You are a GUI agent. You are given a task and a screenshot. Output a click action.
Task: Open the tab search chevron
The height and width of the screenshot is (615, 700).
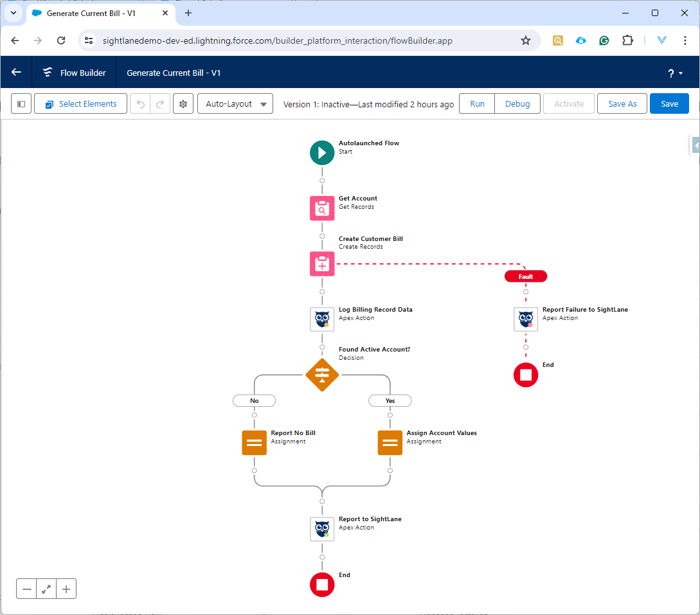point(13,13)
